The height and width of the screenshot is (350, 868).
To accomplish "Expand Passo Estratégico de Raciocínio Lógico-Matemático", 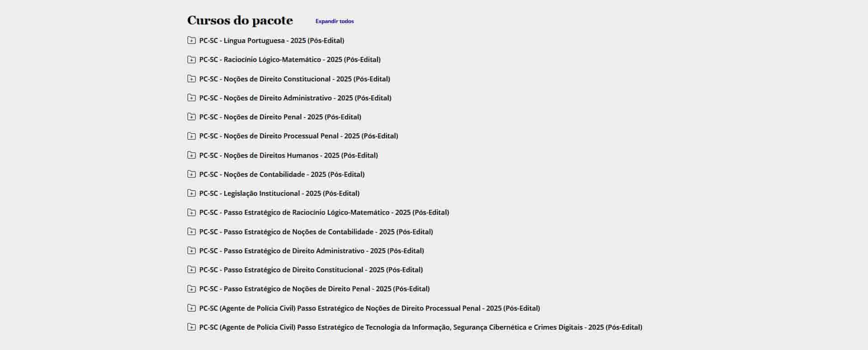I will (x=324, y=213).
